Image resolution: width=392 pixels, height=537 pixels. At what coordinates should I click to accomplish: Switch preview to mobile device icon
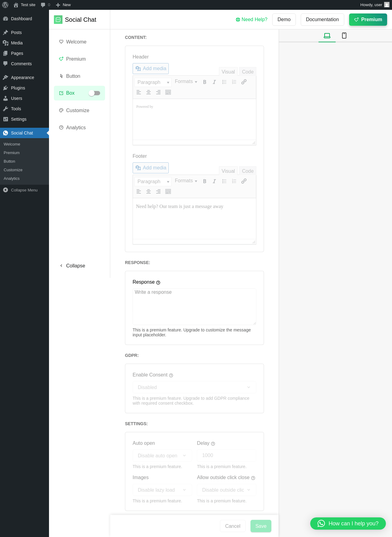point(344,36)
